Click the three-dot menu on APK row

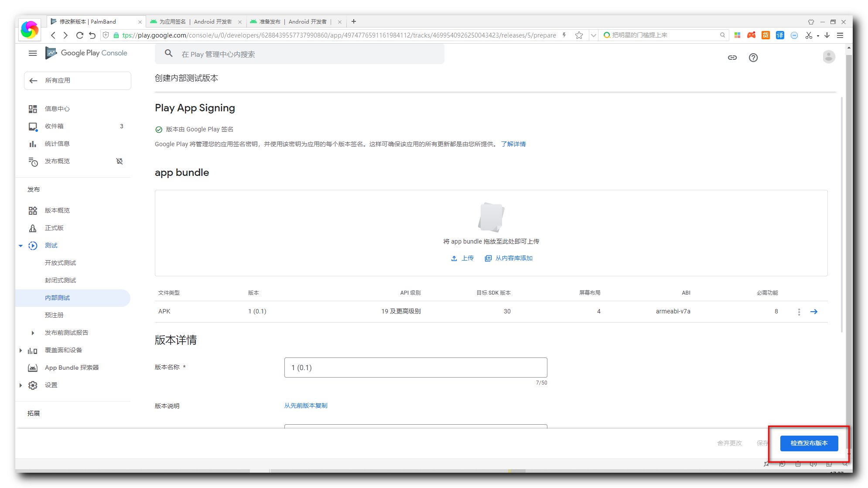[x=799, y=312]
